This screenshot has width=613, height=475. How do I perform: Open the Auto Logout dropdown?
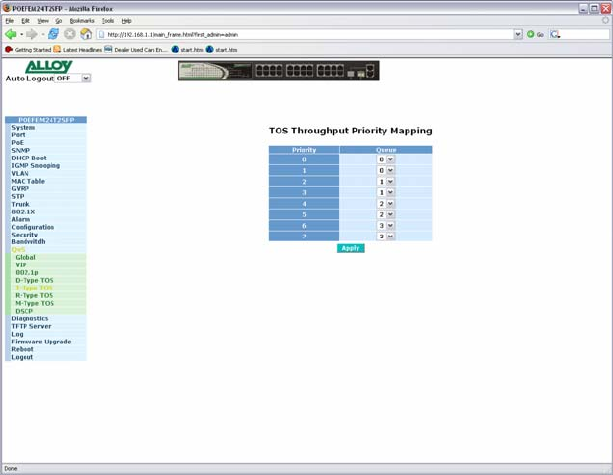(x=86, y=78)
